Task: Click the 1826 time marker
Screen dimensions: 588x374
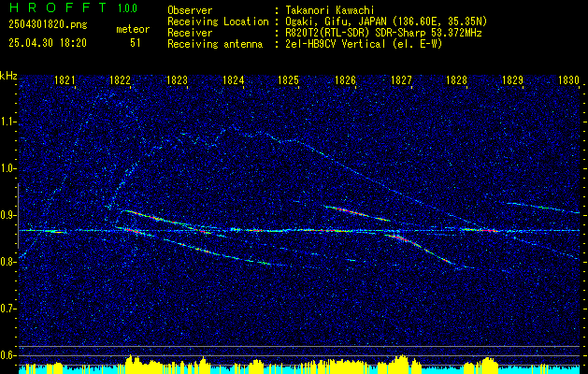Action: click(x=345, y=79)
